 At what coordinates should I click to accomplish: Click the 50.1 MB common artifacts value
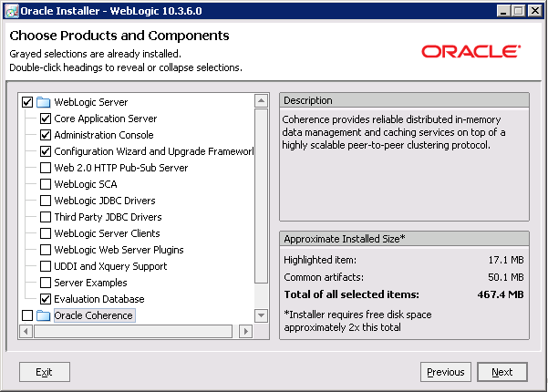pos(506,277)
